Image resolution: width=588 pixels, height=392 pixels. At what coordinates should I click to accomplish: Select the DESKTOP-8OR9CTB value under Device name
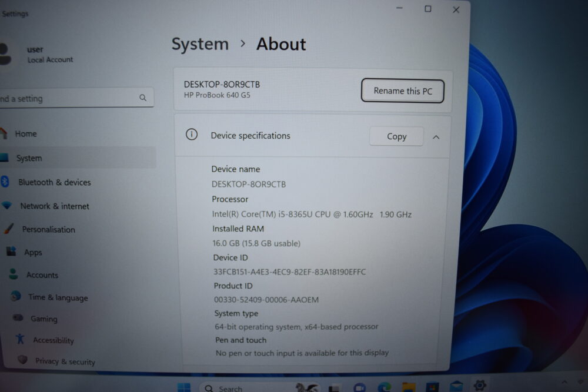[249, 185]
